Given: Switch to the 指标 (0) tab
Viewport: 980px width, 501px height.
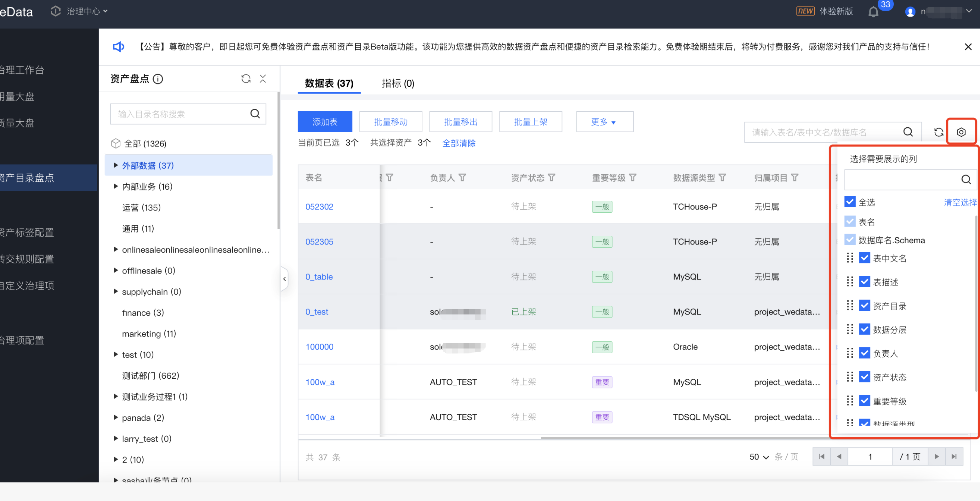Looking at the screenshot, I should pyautogui.click(x=397, y=83).
